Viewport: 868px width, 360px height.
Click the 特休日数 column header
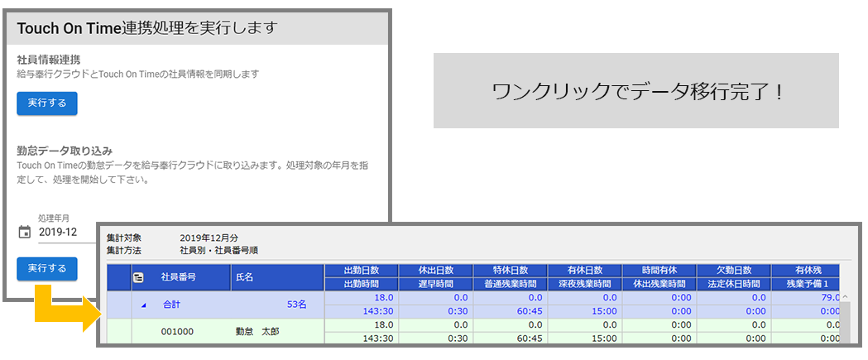(x=511, y=271)
